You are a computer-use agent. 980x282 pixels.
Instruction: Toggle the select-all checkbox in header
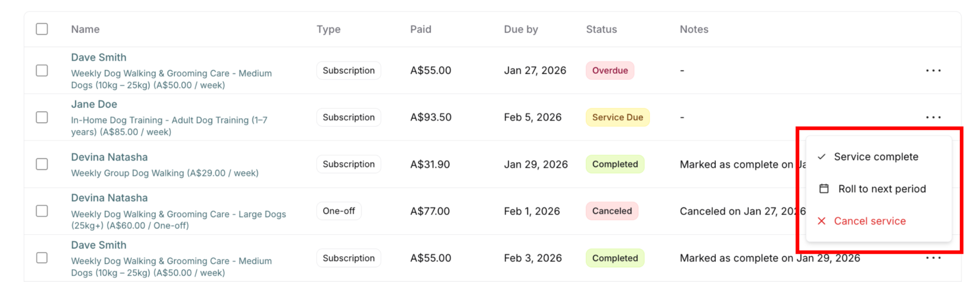coord(42,29)
